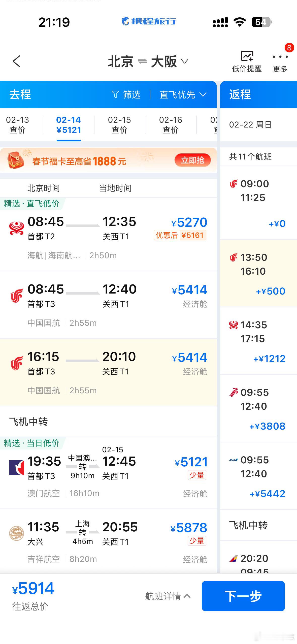
Task: Expand 航班详情 flight details
Action: click(168, 596)
